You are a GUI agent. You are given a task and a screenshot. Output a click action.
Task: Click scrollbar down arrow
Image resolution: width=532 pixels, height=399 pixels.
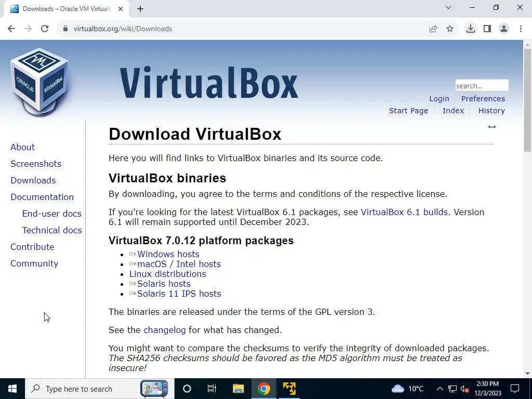[x=527, y=374]
